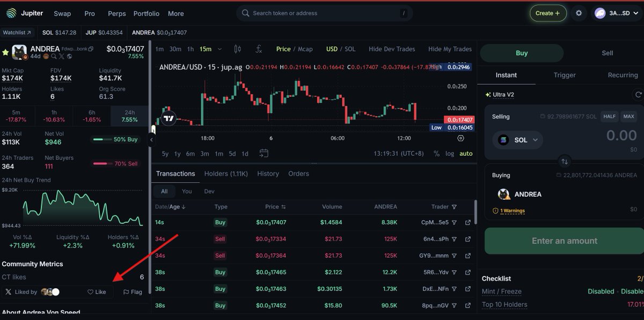Open settings with the gear icon
This screenshot has height=320, width=644.
tap(579, 13)
